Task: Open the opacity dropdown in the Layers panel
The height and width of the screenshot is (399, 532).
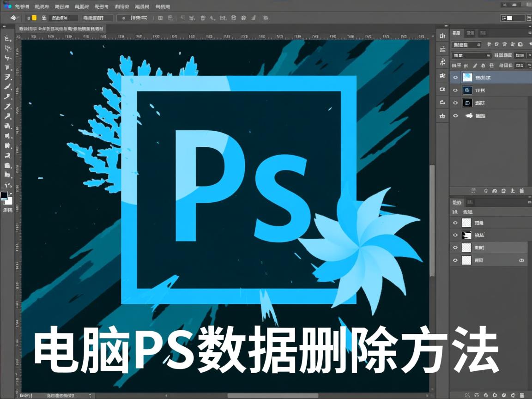Action: 517,55
